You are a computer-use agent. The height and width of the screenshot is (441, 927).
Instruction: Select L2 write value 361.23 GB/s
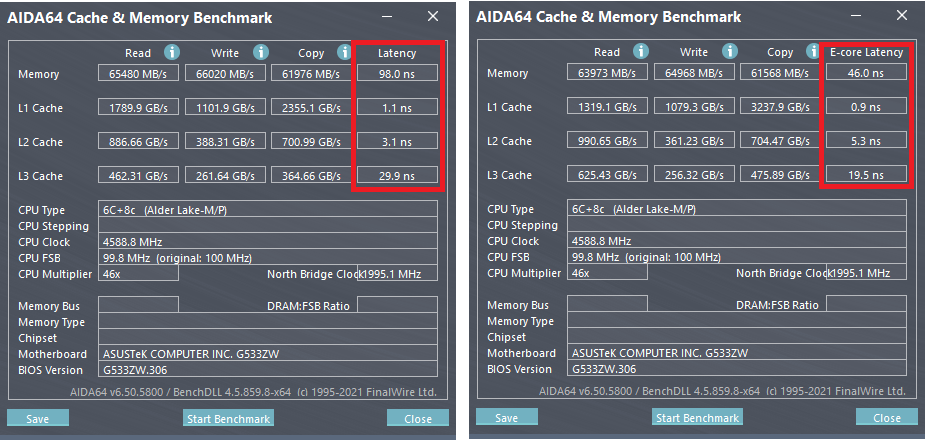[694, 140]
